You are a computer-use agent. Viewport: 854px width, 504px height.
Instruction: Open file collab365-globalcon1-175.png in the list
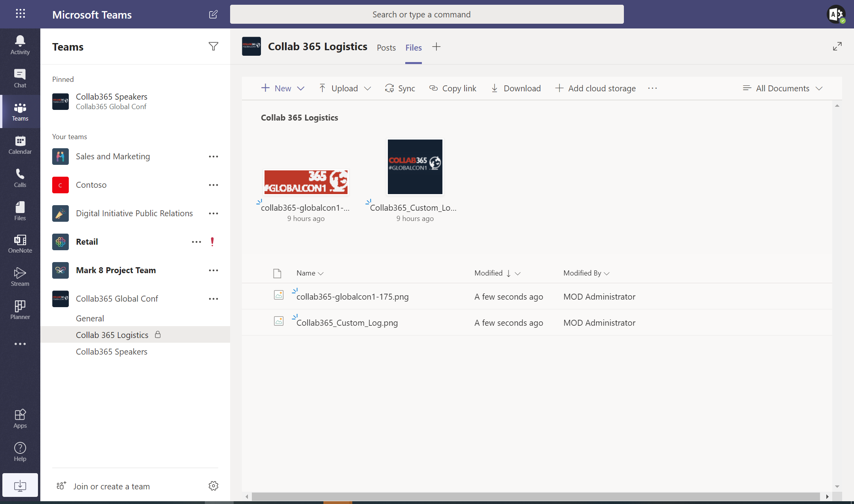352,297
